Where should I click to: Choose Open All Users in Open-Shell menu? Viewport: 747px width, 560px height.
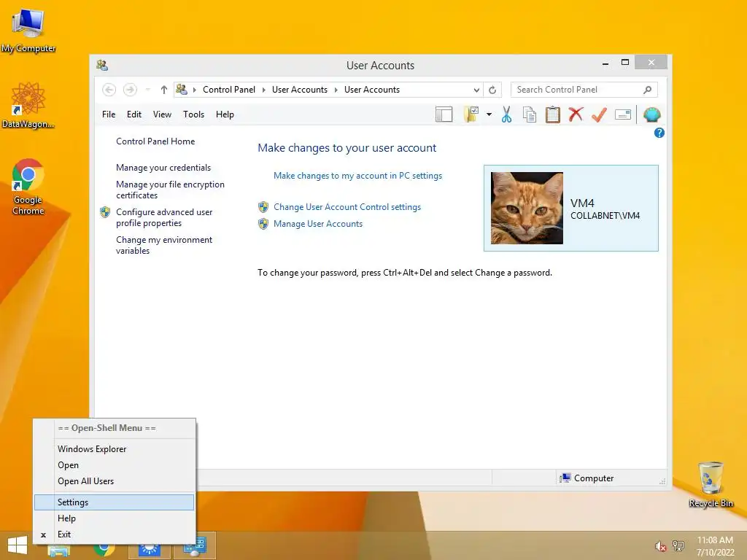[115, 481]
